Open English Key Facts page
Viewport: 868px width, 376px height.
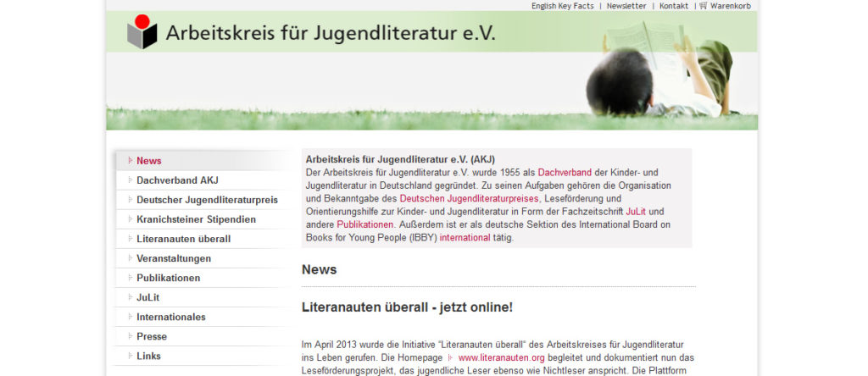pyautogui.click(x=562, y=6)
